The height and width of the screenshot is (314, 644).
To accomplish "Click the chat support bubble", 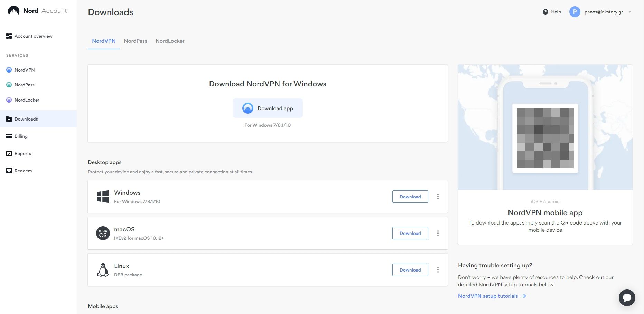I will 627,297.
